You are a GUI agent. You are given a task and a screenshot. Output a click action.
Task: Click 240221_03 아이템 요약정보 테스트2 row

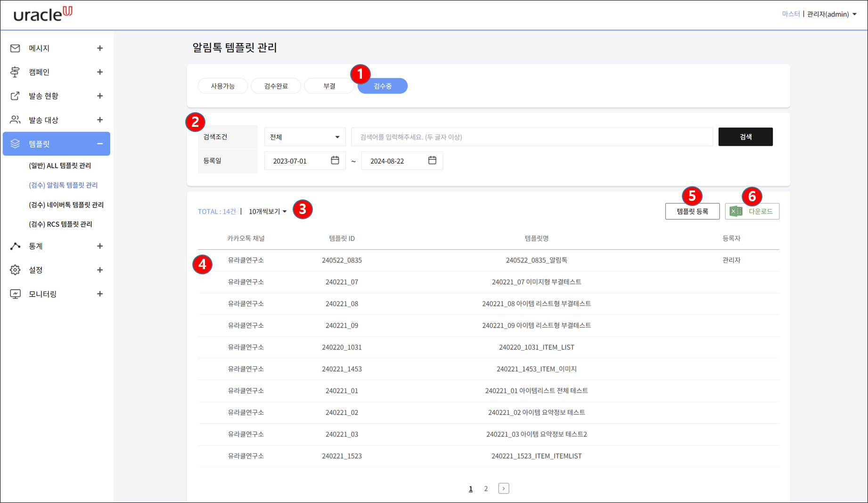pos(488,434)
